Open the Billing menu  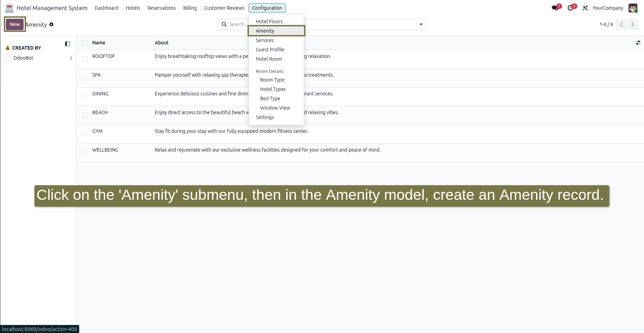point(190,8)
